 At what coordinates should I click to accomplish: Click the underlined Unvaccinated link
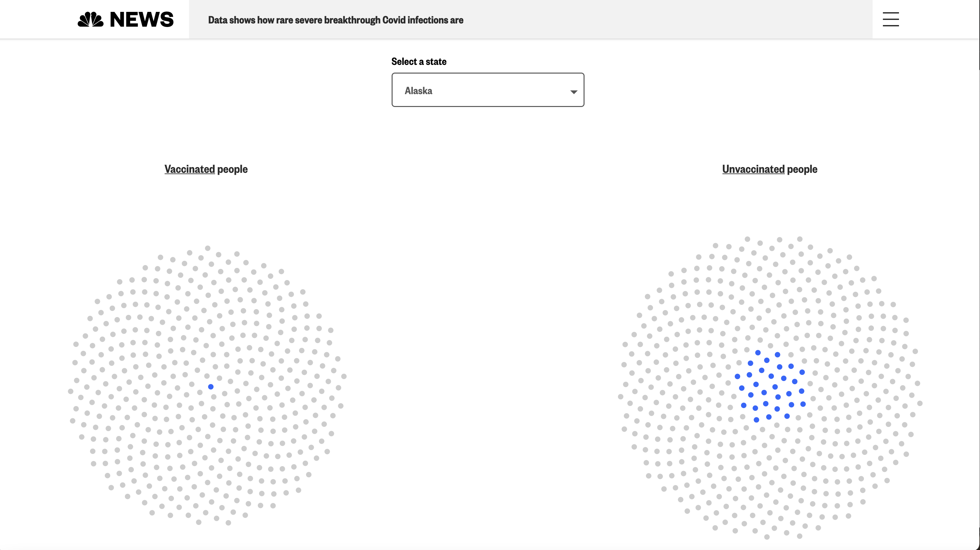pos(753,169)
